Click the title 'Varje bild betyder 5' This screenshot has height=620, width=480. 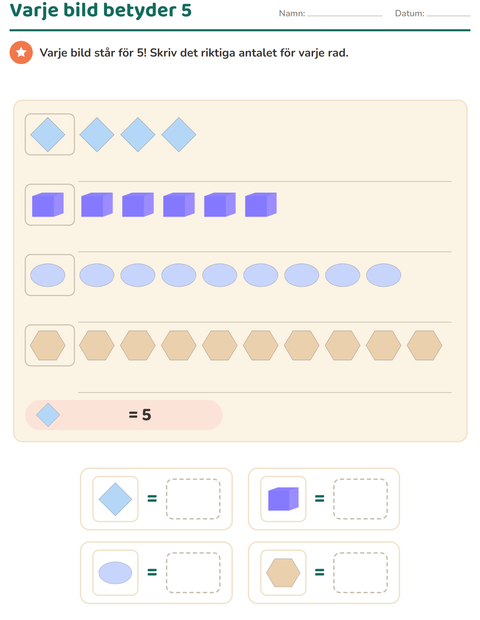coord(100,10)
